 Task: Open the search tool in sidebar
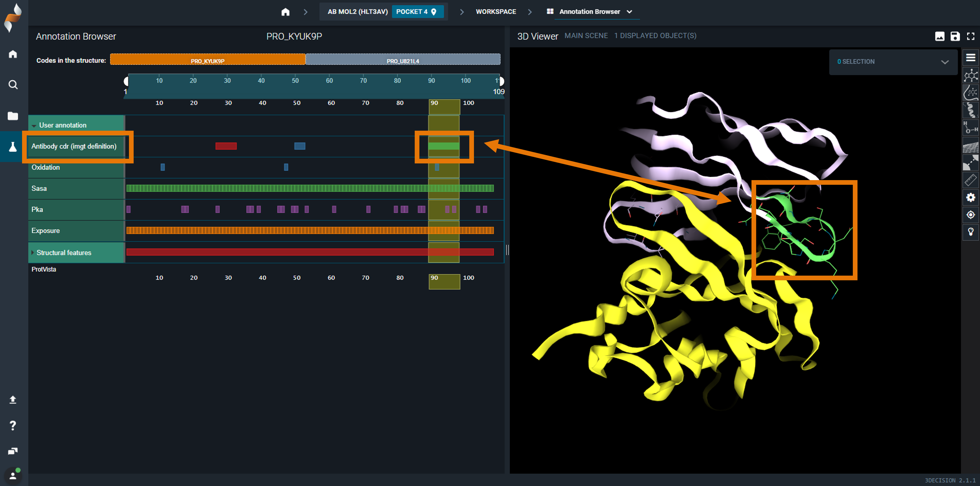point(13,84)
